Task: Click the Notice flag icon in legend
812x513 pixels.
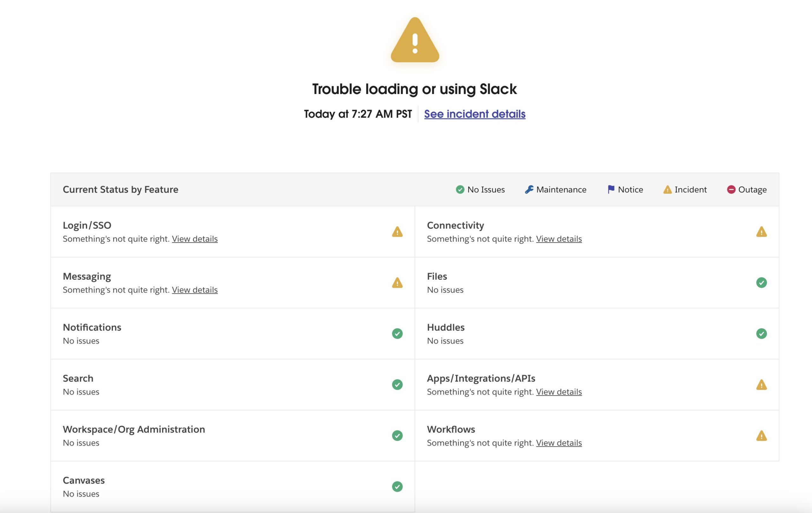Action: click(611, 190)
